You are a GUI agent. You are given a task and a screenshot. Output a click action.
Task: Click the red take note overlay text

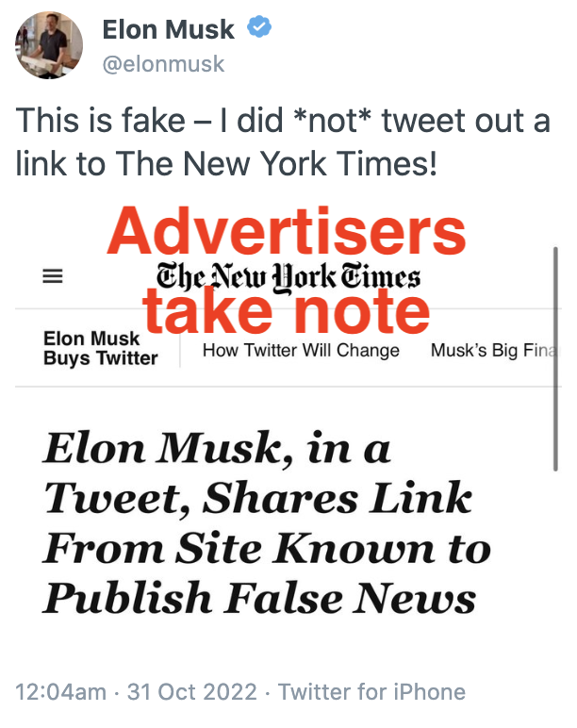click(x=286, y=311)
